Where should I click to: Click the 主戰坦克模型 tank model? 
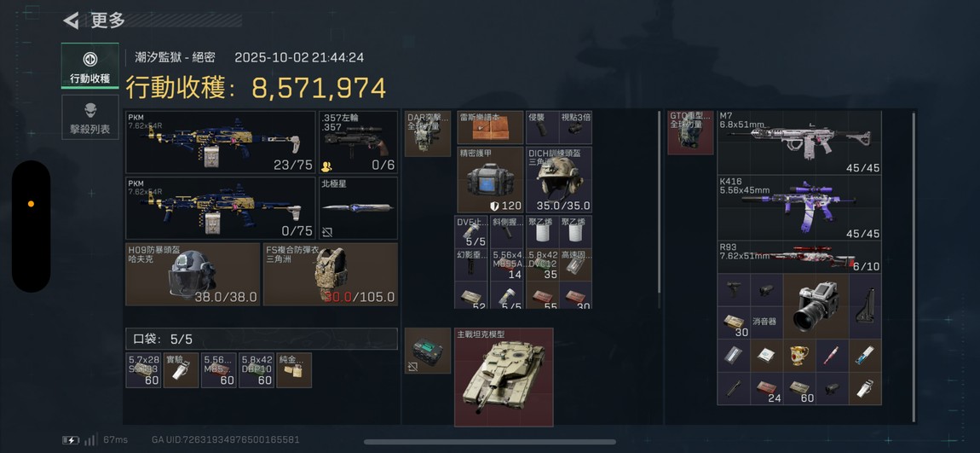click(504, 377)
